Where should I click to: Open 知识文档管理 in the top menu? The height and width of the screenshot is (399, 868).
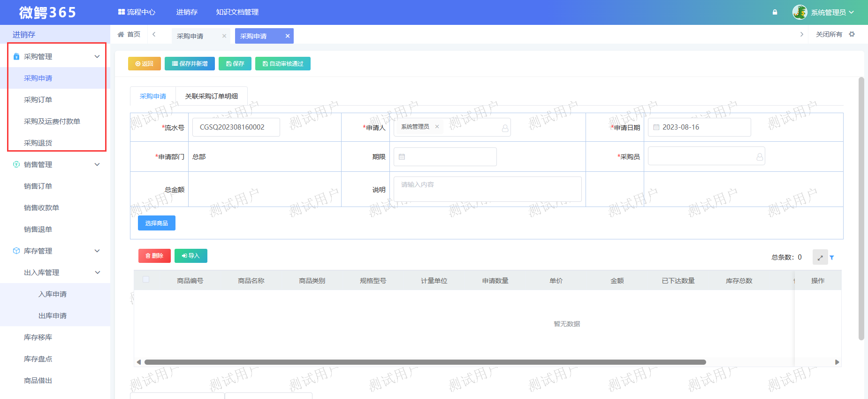coord(237,12)
